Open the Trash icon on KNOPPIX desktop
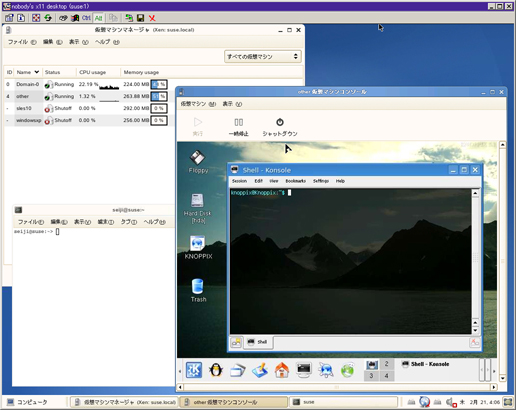This screenshot has width=516, height=410. (198, 290)
